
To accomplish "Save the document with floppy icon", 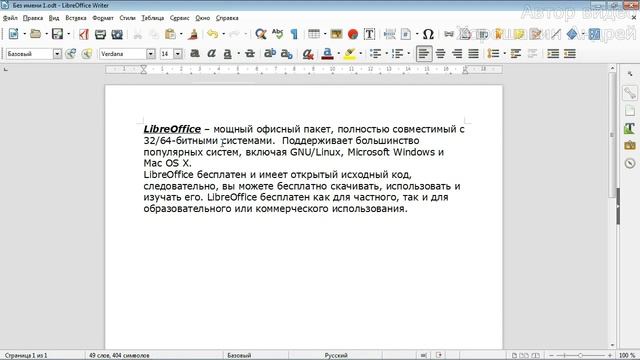I will click(x=57, y=34).
